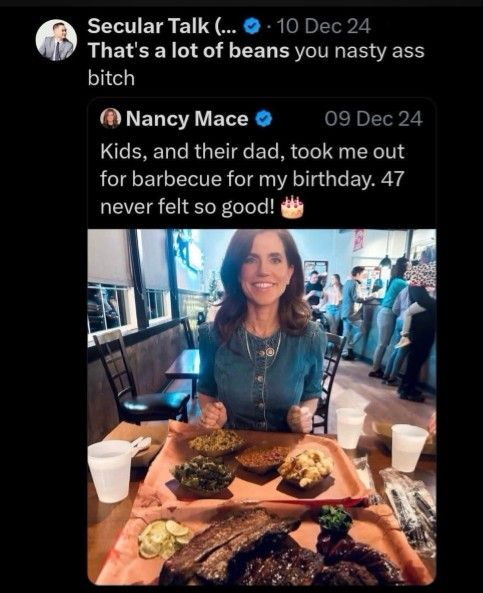Click the truncated ellipsis in Secular Talk's name
The width and height of the screenshot is (483, 593).
pos(228,26)
